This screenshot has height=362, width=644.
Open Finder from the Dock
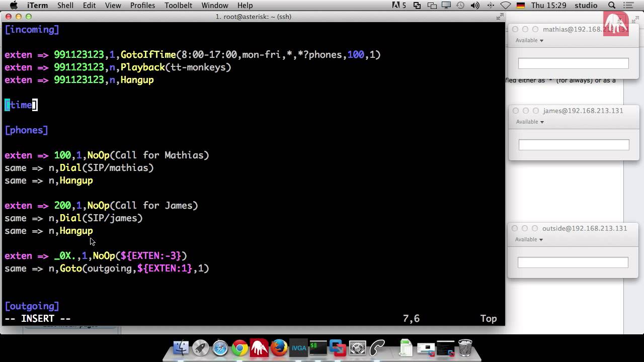[181, 348]
